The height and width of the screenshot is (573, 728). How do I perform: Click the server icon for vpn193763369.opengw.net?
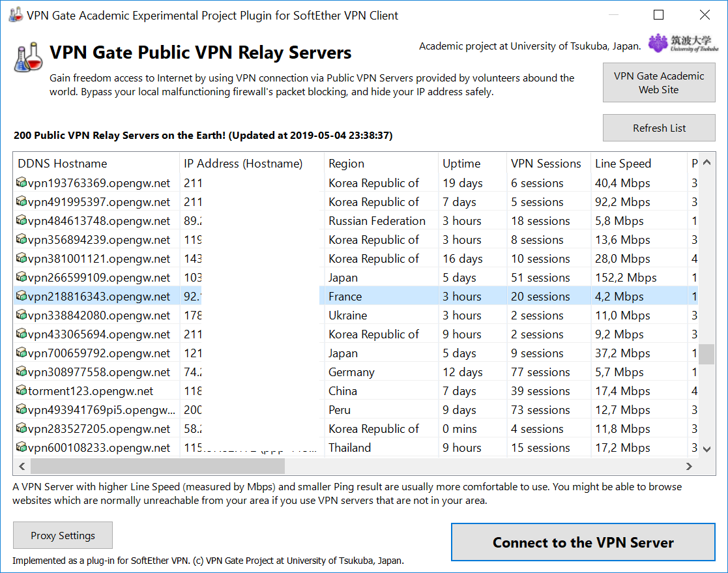[22, 183]
